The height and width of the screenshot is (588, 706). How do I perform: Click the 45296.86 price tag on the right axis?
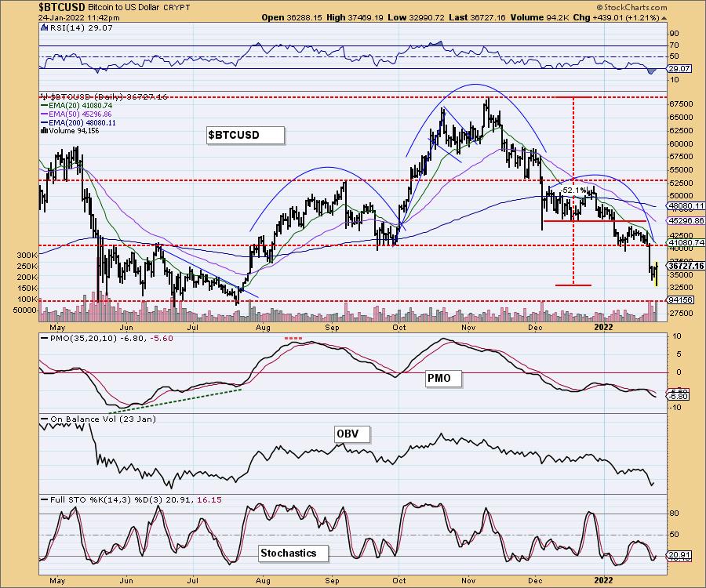point(686,221)
